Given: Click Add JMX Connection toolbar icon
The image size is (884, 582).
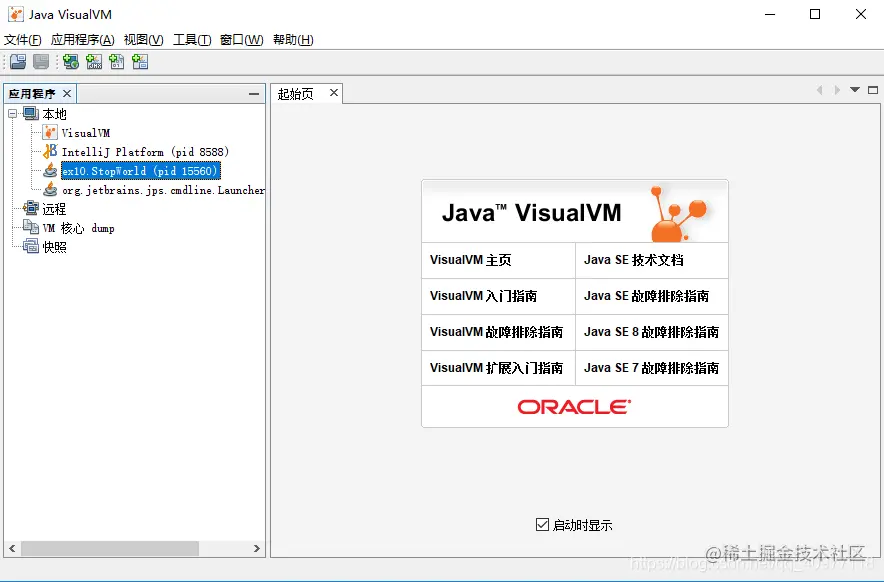Looking at the screenshot, I should tap(94, 61).
